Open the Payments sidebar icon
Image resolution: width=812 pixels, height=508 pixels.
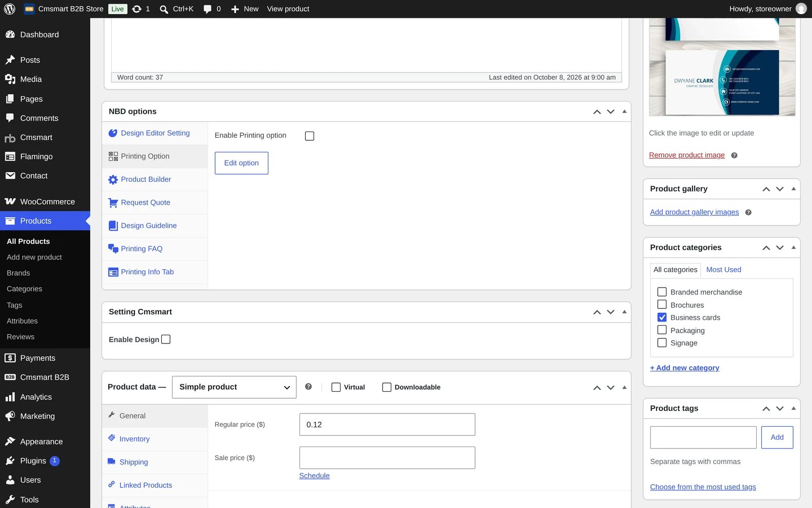pos(10,358)
